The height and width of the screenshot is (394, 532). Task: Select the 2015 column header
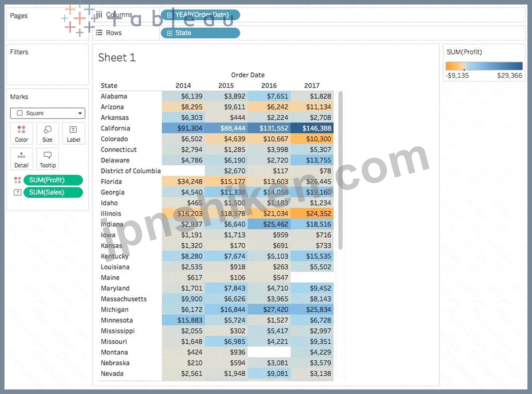226,85
